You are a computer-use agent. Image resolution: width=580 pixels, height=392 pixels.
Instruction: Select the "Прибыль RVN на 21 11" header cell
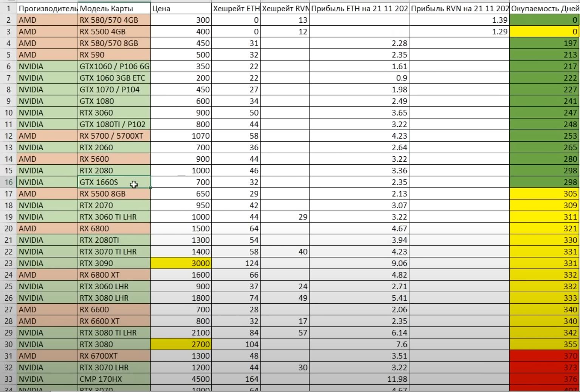pyautogui.click(x=459, y=8)
